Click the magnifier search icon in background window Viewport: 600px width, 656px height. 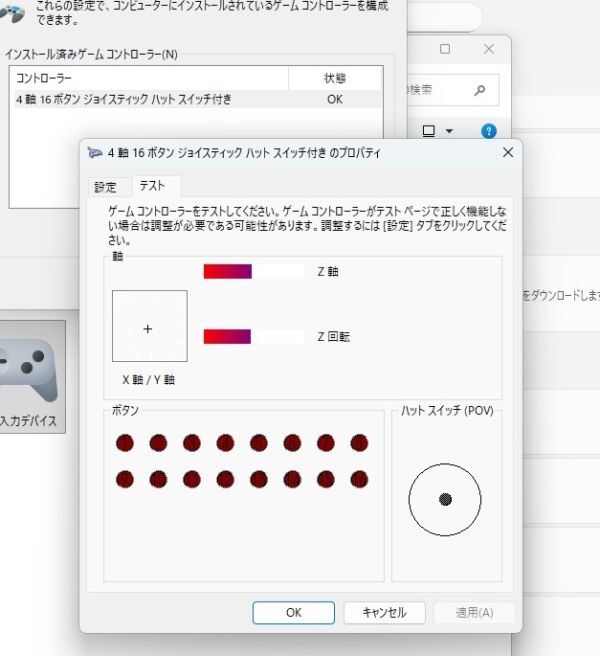click(480, 90)
